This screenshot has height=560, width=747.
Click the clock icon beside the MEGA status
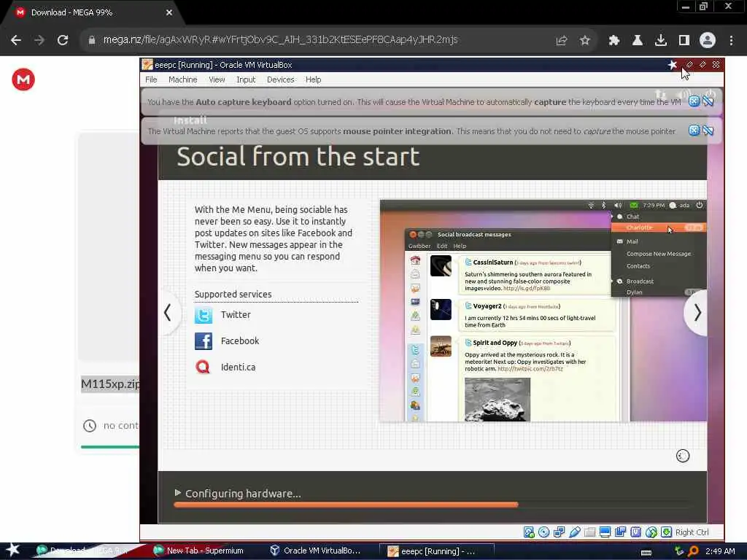pyautogui.click(x=90, y=426)
